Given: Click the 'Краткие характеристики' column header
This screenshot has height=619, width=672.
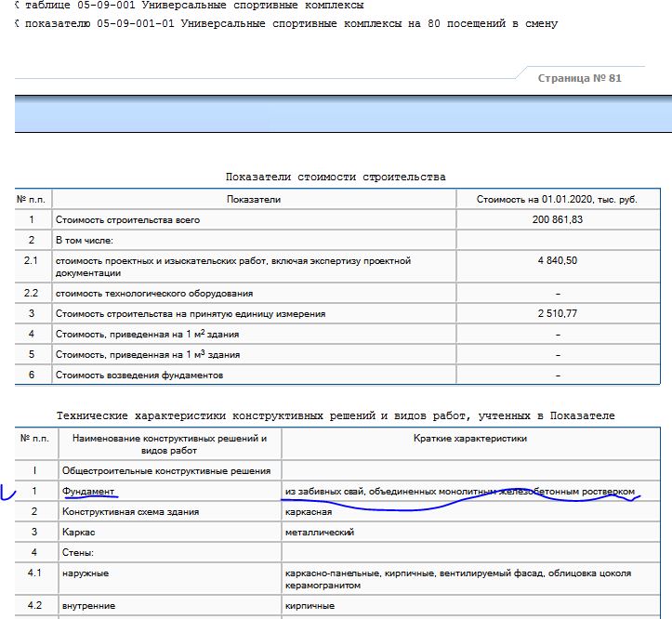Looking at the screenshot, I should (471, 438).
